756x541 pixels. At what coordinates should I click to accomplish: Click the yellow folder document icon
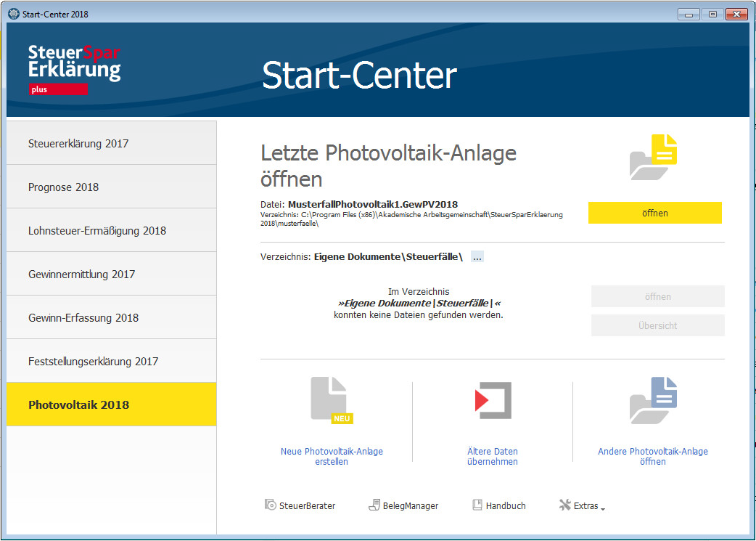pos(653,158)
